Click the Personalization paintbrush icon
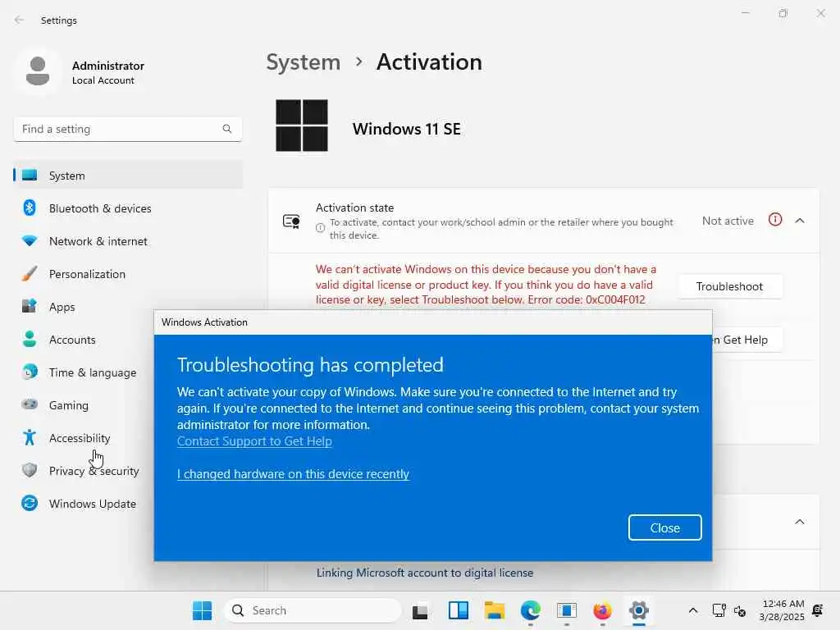Screen dimensions: 840x630 click(x=30, y=274)
